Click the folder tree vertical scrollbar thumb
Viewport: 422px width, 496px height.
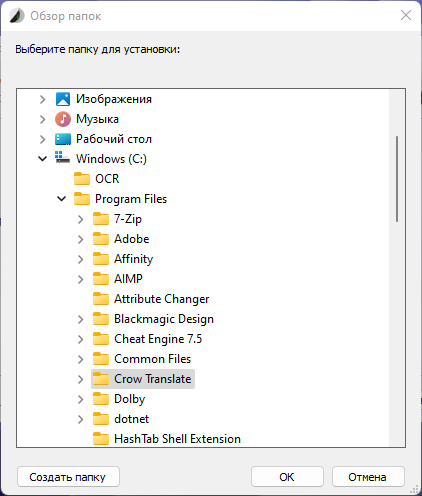397,179
